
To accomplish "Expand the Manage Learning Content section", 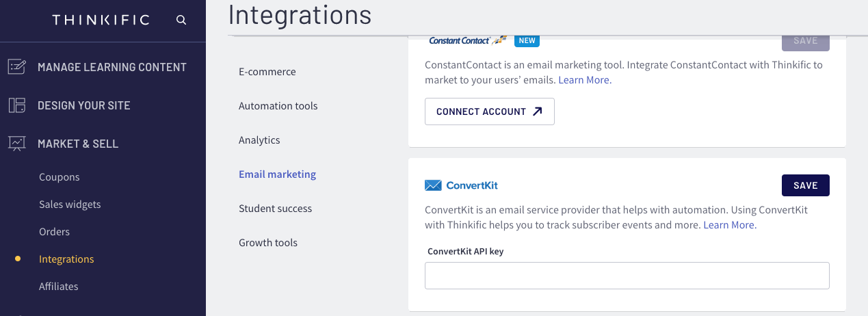I will point(112,67).
